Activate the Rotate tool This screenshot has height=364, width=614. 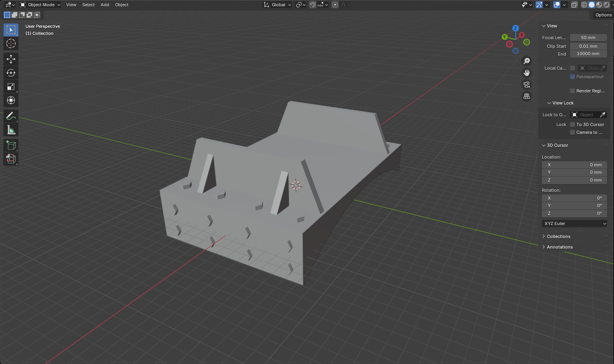(11, 73)
